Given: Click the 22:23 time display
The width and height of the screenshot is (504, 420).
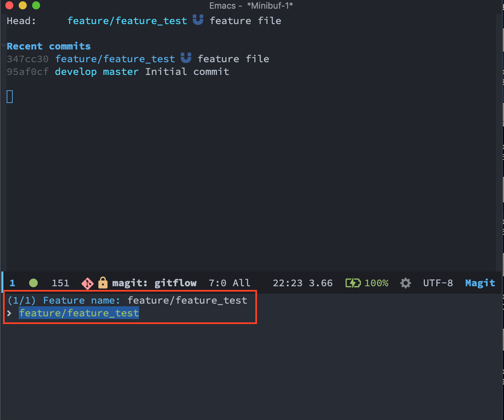Looking at the screenshot, I should point(287,283).
